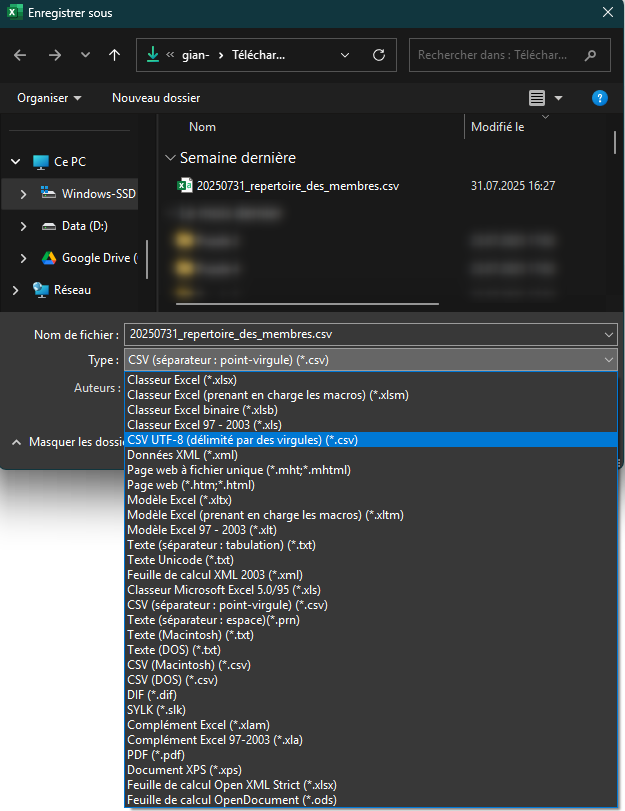Click the CSV file's Excel icon
This screenshot has height=811, width=625.
185,186
